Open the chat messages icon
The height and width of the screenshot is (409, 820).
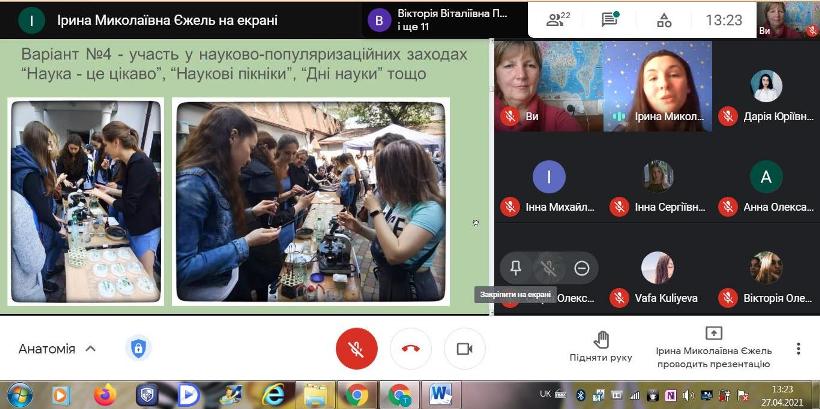click(x=610, y=20)
